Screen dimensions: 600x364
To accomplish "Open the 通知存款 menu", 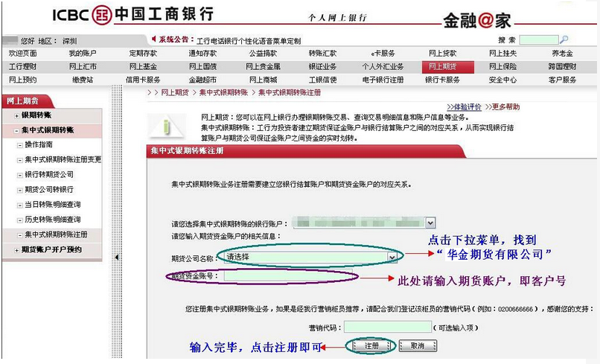I will pyautogui.click(x=202, y=53).
